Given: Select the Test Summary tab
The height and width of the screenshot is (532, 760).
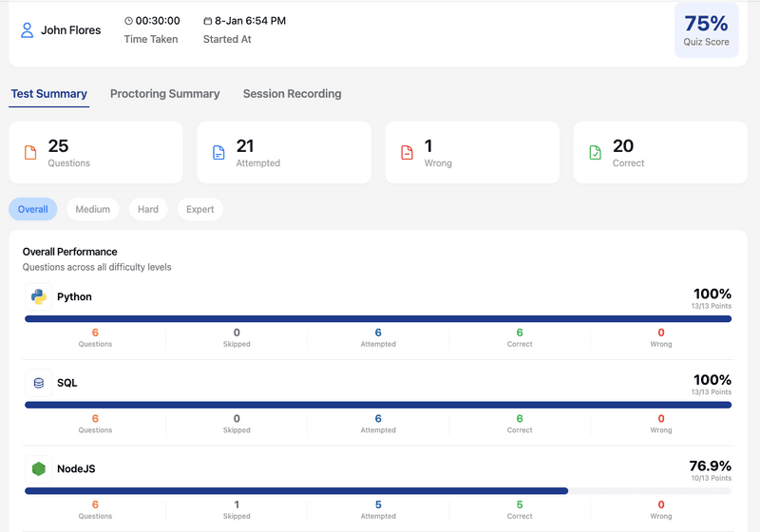Looking at the screenshot, I should coord(49,94).
